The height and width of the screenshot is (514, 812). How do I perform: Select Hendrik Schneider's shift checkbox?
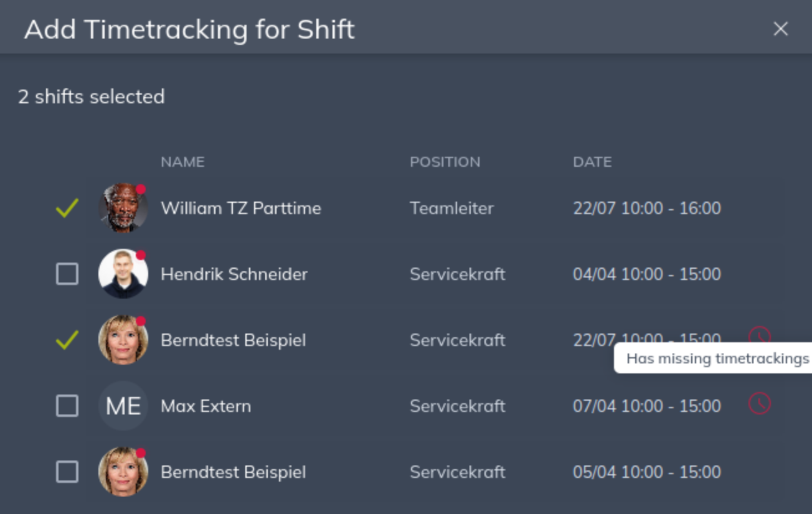point(67,274)
